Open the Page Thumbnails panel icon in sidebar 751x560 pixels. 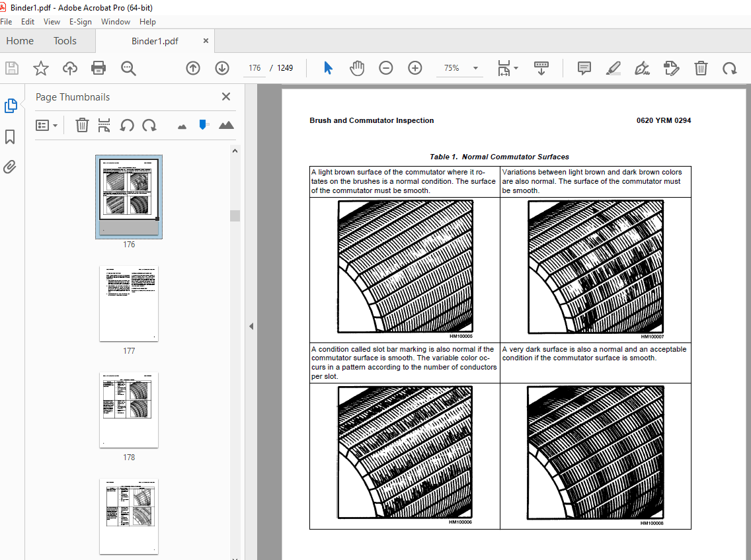point(10,106)
